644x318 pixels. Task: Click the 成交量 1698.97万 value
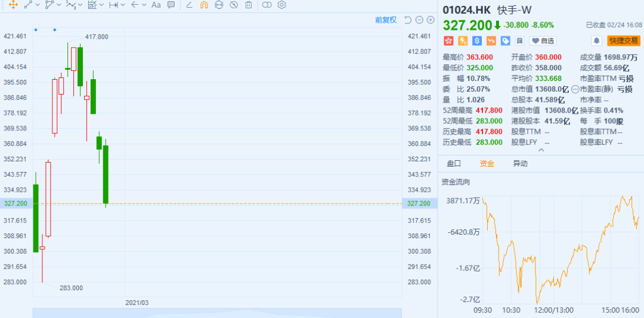click(x=621, y=57)
